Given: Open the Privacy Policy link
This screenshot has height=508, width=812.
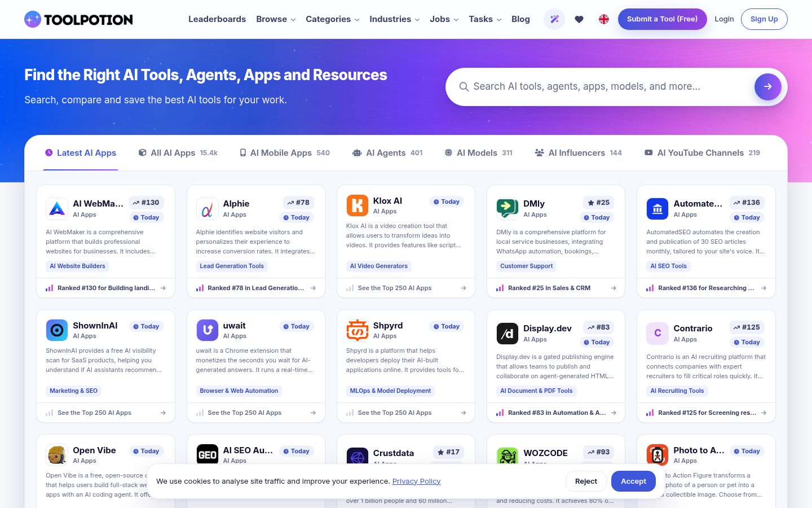Looking at the screenshot, I should [x=416, y=481].
